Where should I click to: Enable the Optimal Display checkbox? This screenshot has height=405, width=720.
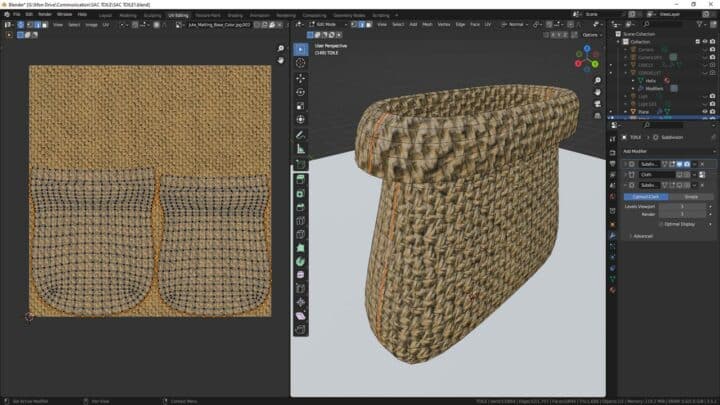tap(661, 224)
